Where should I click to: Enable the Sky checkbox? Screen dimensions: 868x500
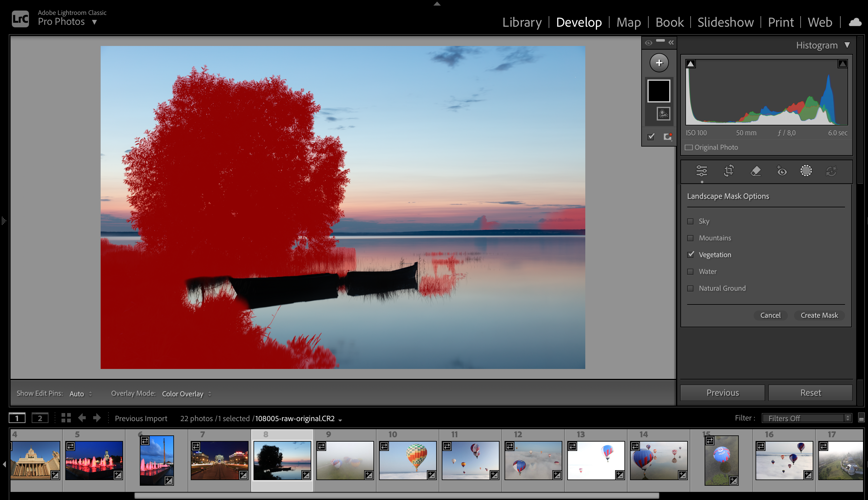[x=690, y=221]
